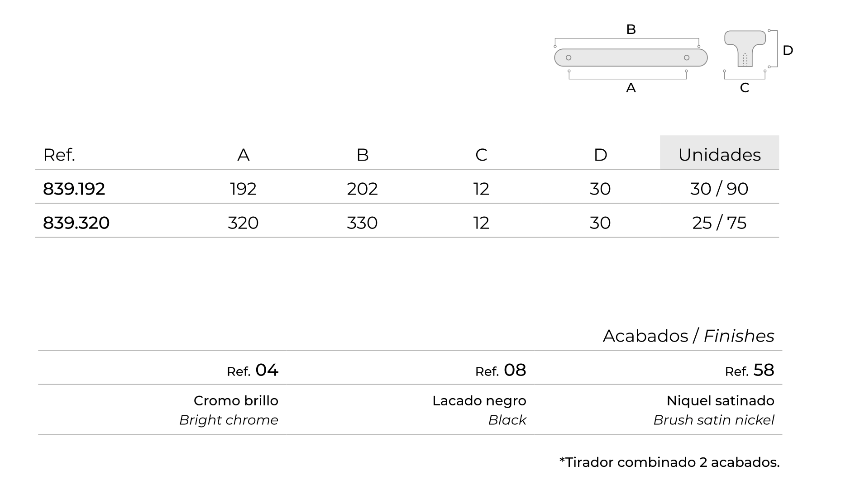Click the handle front-view diagram
Viewport: 841px width, 504px height.
631,57
